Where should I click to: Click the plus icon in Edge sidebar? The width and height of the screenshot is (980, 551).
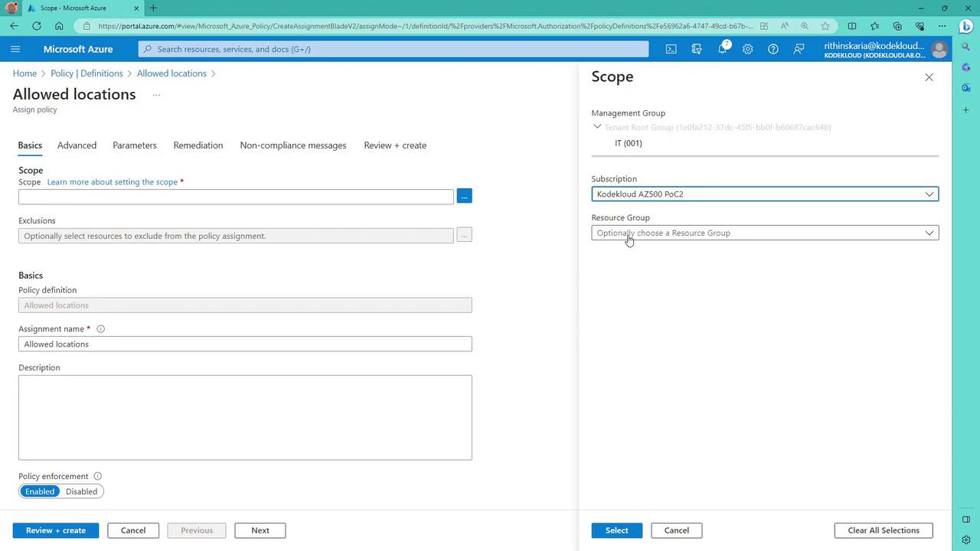pos(966,110)
